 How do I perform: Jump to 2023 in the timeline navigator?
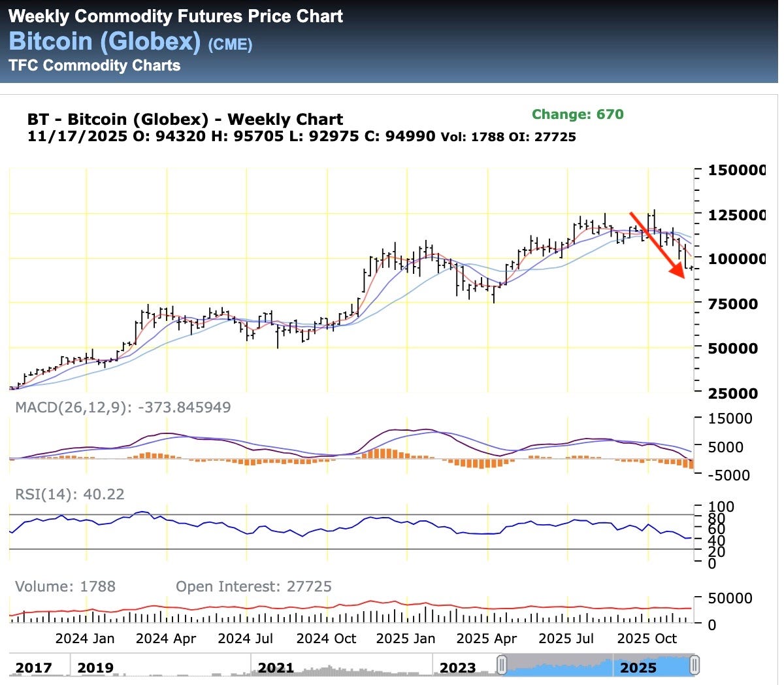458,668
